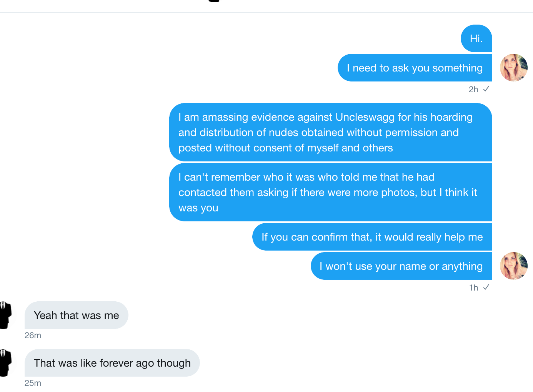
Task: Click the 26m timestamp under the first reply
Action: [33, 335]
